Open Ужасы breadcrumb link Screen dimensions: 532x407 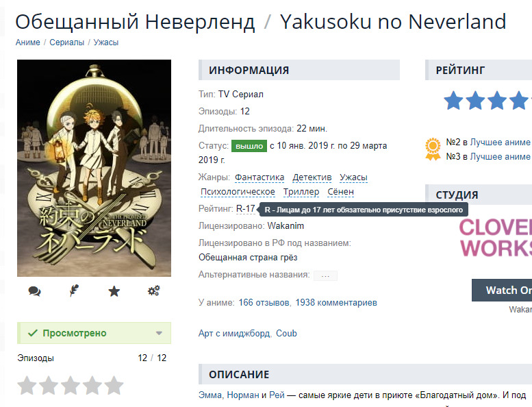pyautogui.click(x=106, y=42)
